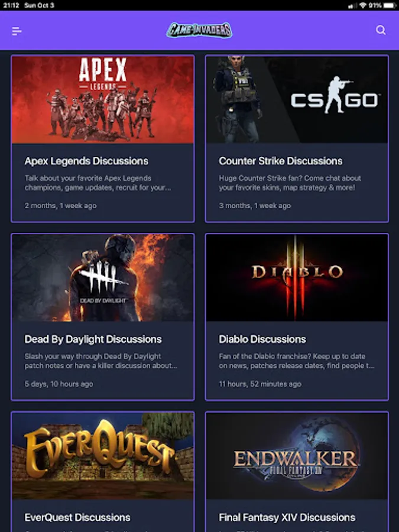Click the Diablo franchise description text
The image size is (399, 532).
(297, 361)
